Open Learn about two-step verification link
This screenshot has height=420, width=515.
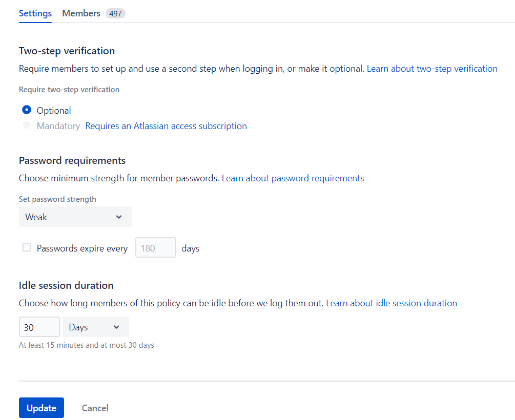432,69
